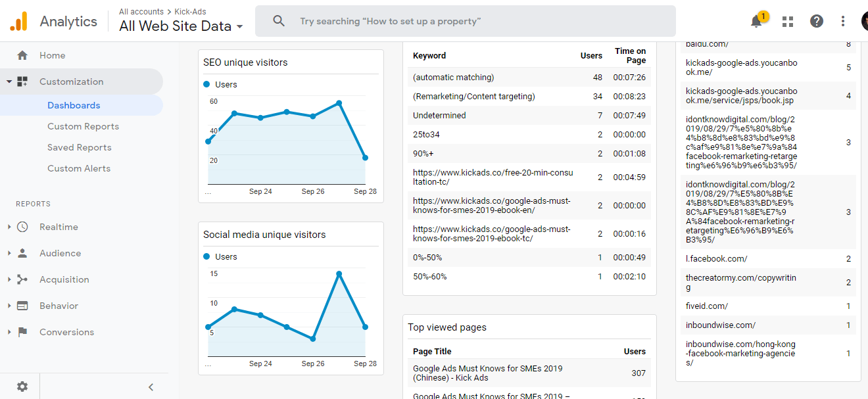Click the Conversions flag icon
This screenshot has width=868, height=399.
pyautogui.click(x=22, y=332)
